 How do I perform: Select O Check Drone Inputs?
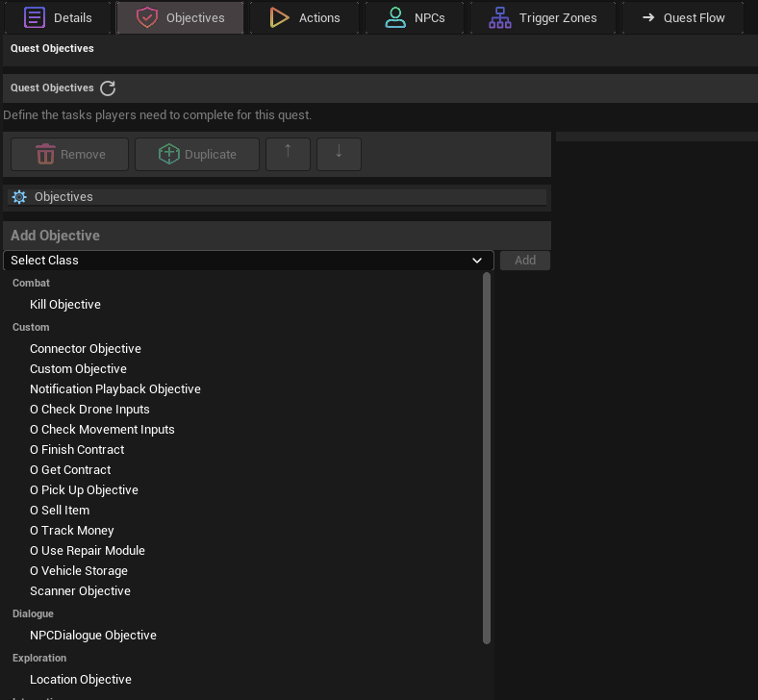(x=89, y=410)
